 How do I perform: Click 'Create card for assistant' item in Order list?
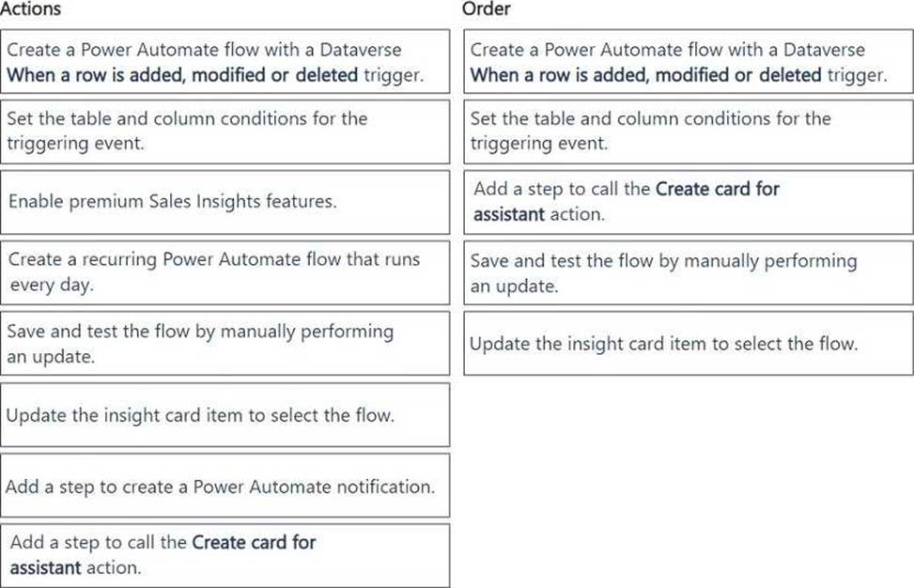689,202
